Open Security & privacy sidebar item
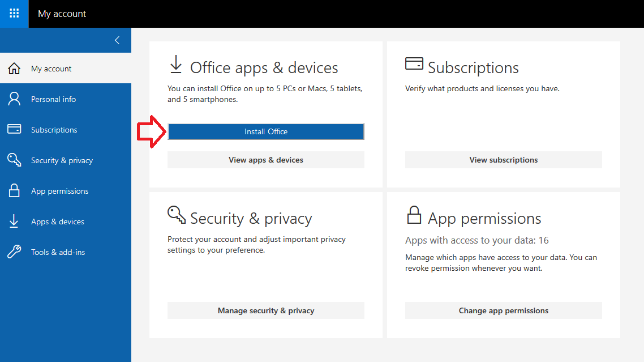This screenshot has width=644, height=362. click(66, 160)
